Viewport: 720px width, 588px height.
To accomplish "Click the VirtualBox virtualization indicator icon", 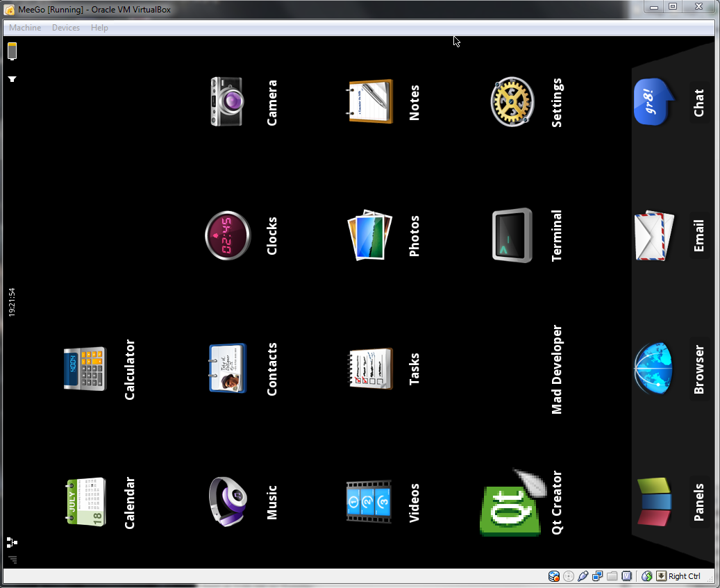I will click(x=627, y=576).
